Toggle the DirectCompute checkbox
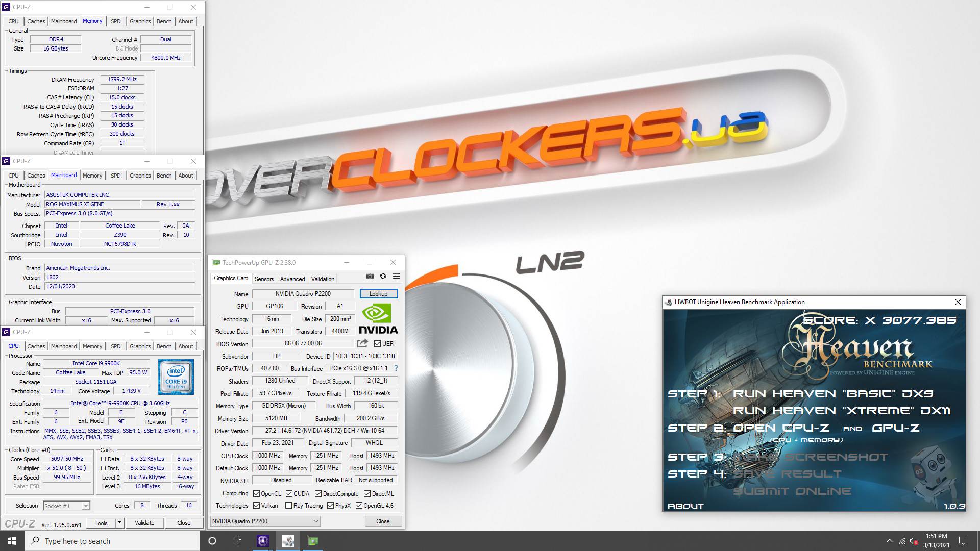This screenshot has width=980, height=551. coord(318,494)
